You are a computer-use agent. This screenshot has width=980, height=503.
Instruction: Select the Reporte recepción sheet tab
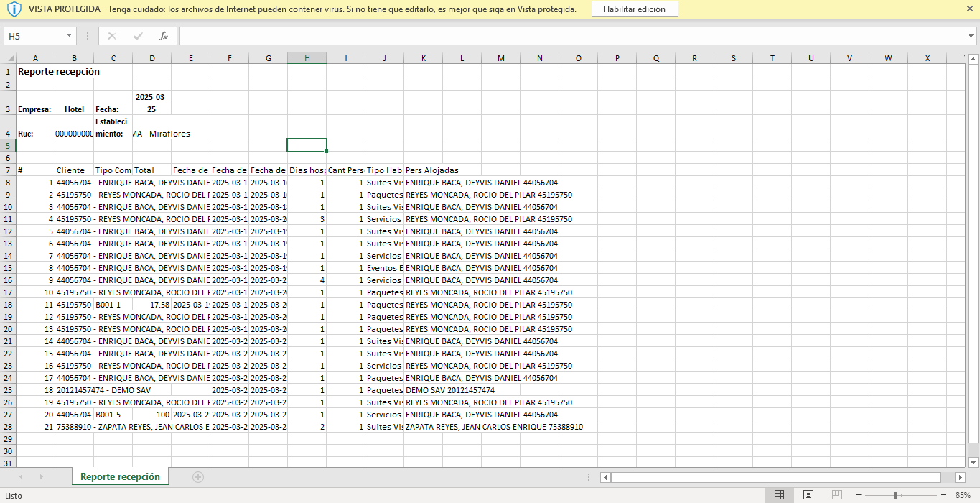[120, 477]
